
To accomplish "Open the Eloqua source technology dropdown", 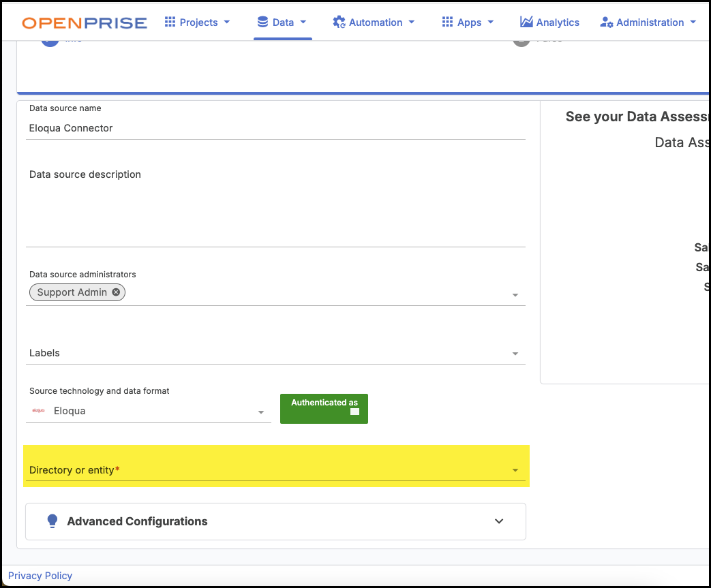I will point(149,411).
